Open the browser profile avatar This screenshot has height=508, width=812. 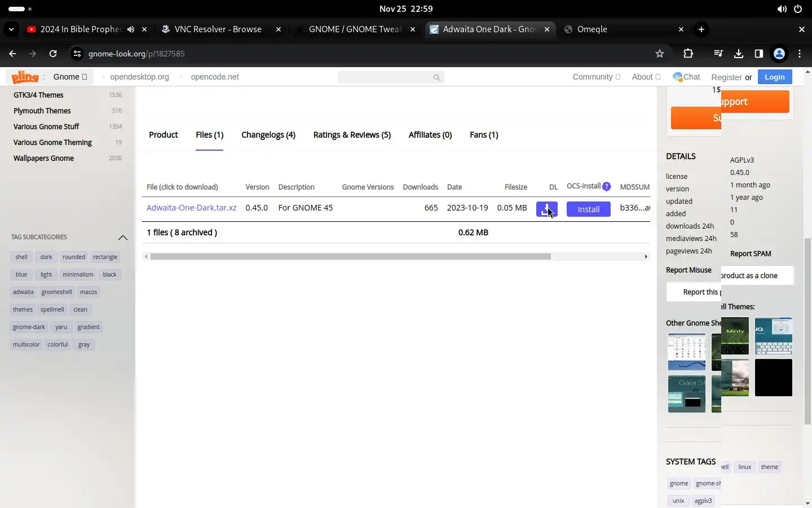779,54
